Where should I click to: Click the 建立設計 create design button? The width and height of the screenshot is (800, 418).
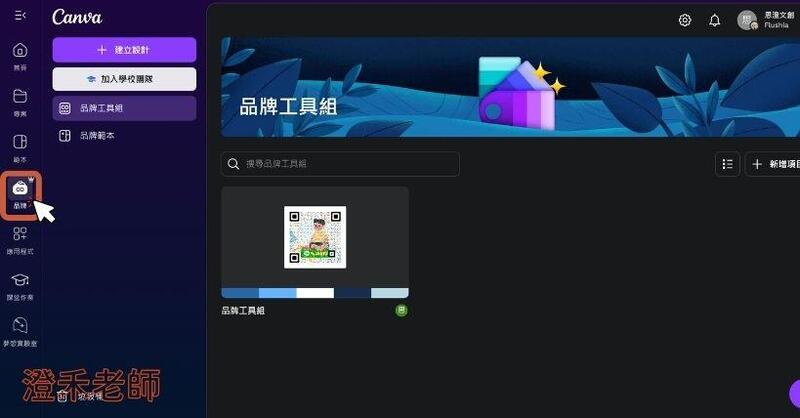click(124, 50)
